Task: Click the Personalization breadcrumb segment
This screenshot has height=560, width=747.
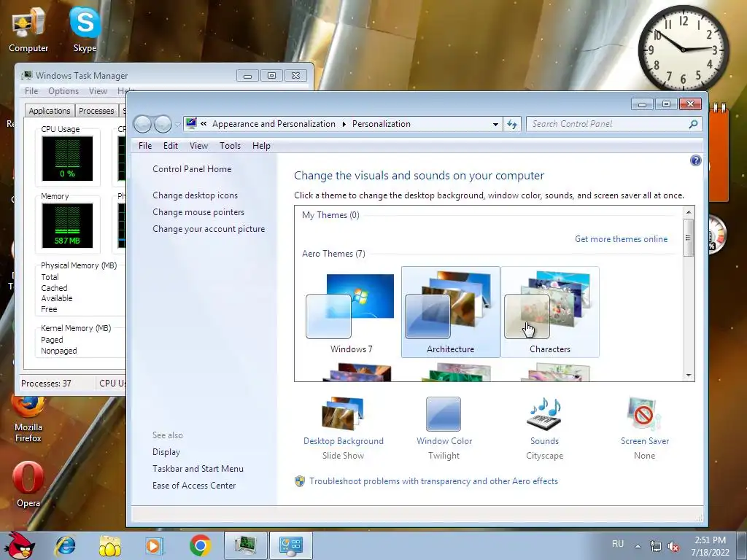Action: click(381, 124)
